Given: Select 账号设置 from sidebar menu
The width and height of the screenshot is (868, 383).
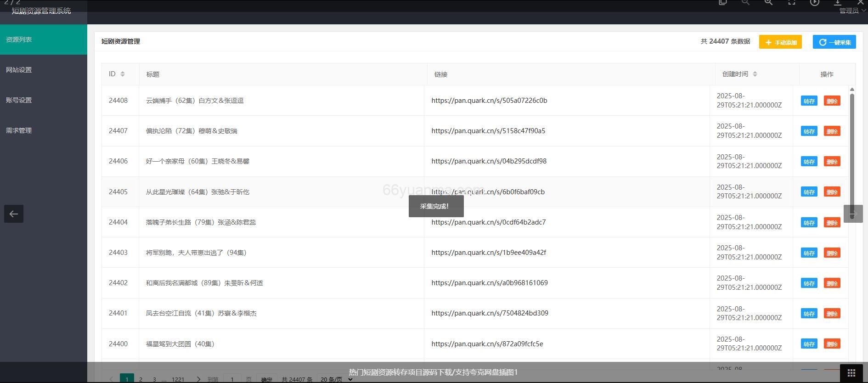Looking at the screenshot, I should (19, 100).
